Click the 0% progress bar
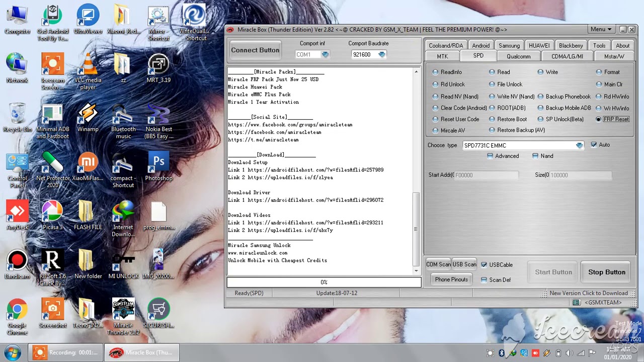The width and height of the screenshot is (644, 362). pos(324,282)
